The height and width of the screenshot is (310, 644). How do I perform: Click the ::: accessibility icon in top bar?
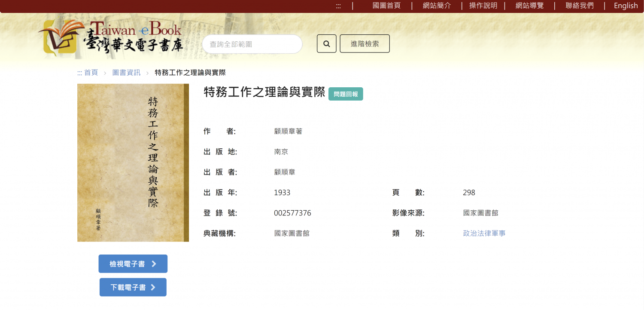point(338,6)
